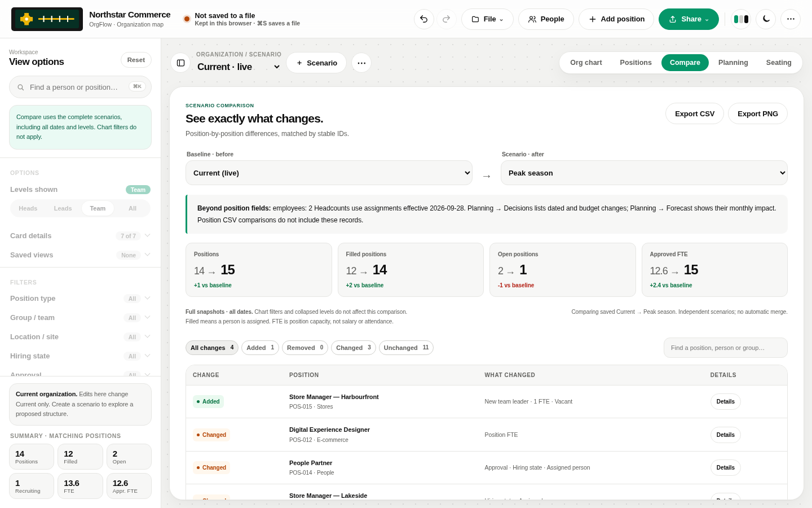
Task: Open the Baseline before dropdown
Action: [329, 173]
